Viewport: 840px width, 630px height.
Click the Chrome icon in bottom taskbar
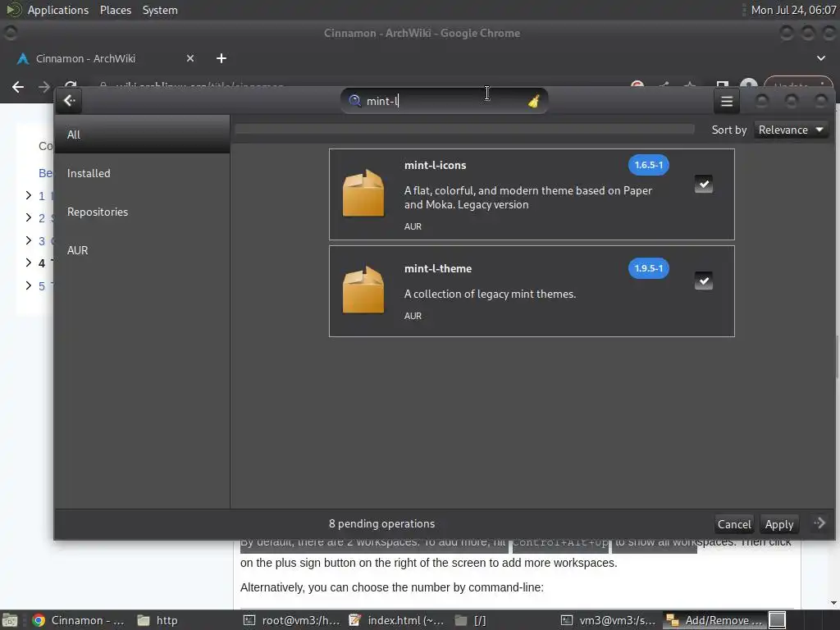click(x=38, y=620)
